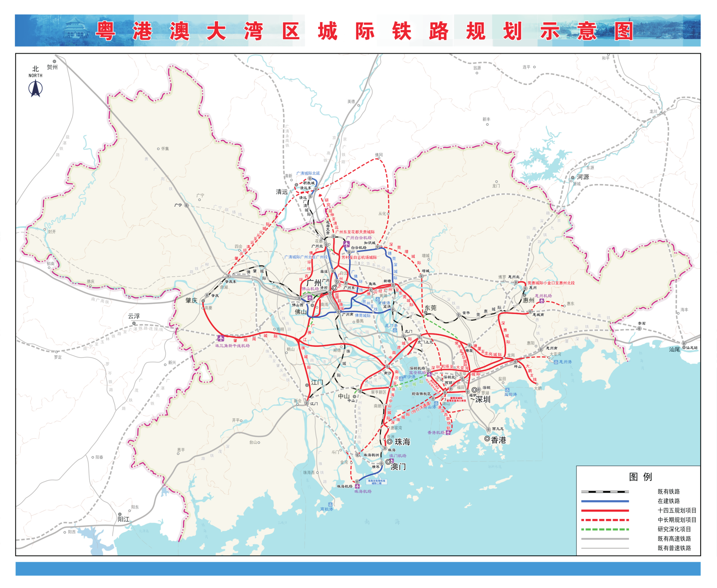Click the 东莞 city label
This screenshot has width=717, height=588.
coord(430,308)
